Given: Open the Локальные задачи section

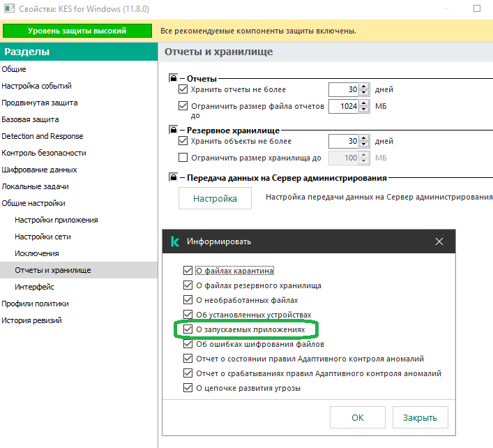Looking at the screenshot, I should point(79,186).
